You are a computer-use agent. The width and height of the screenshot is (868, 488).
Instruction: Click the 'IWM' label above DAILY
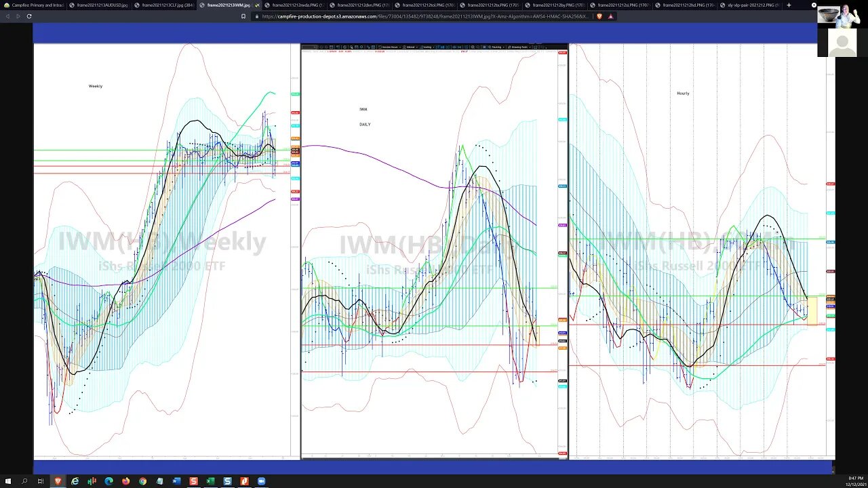coord(363,109)
